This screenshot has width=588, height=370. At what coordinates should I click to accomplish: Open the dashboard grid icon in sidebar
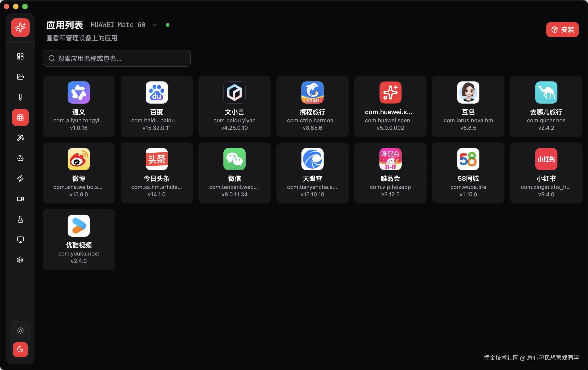(x=20, y=56)
